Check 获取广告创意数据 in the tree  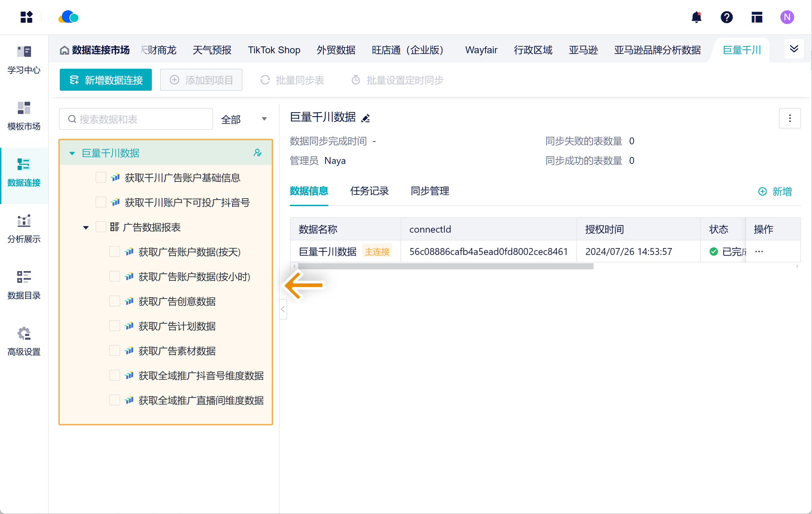click(x=115, y=301)
